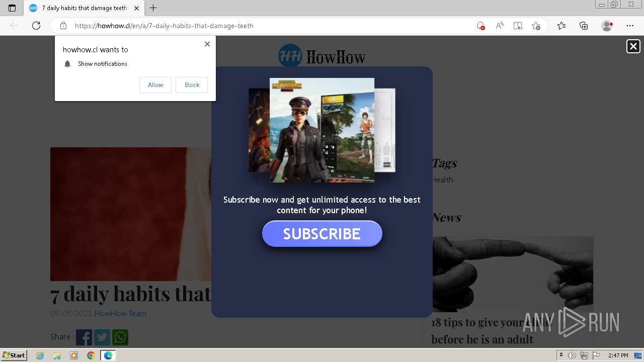Switch to Edge taskbar icon
The width and height of the screenshot is (644, 362).
pos(108,355)
